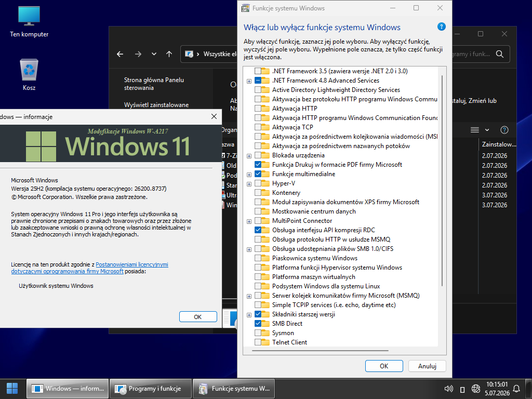This screenshot has height=399, width=532.
Task: Expand Blokada urządzenia node
Action: point(249,156)
